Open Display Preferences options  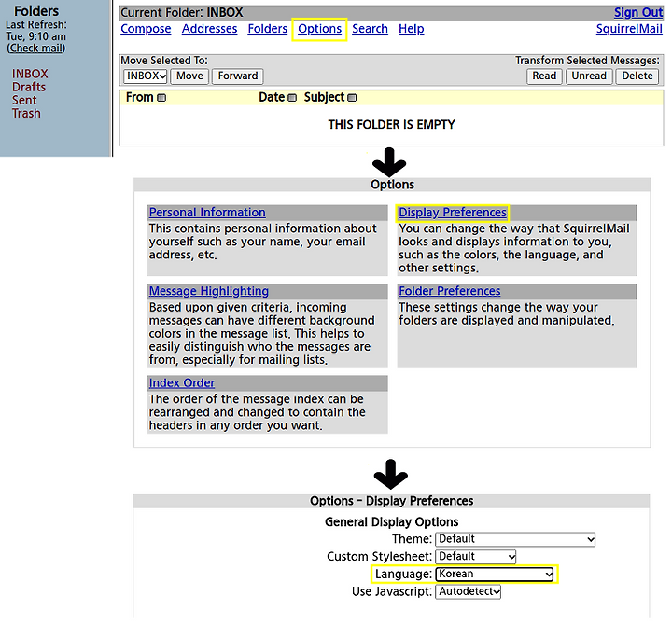click(x=453, y=213)
